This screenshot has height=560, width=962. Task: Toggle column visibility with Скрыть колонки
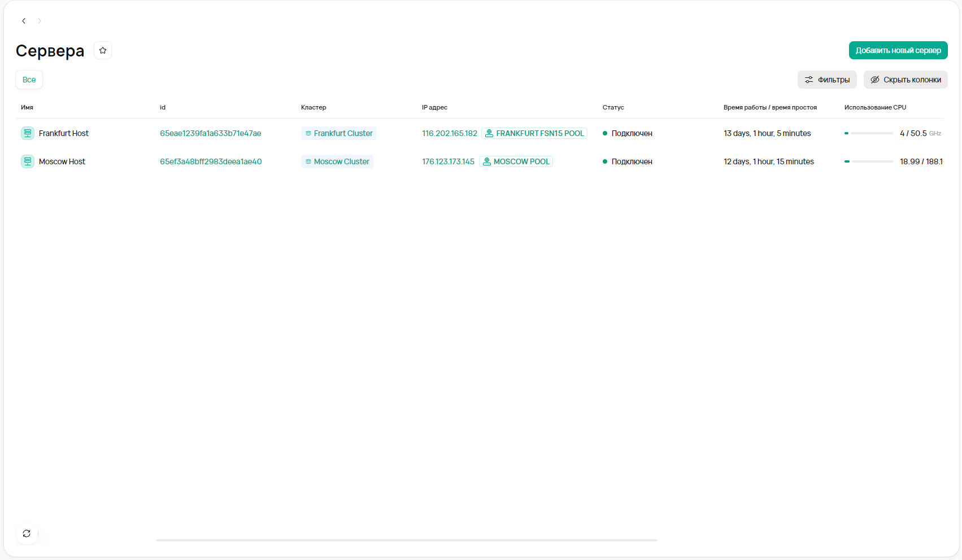(906, 80)
